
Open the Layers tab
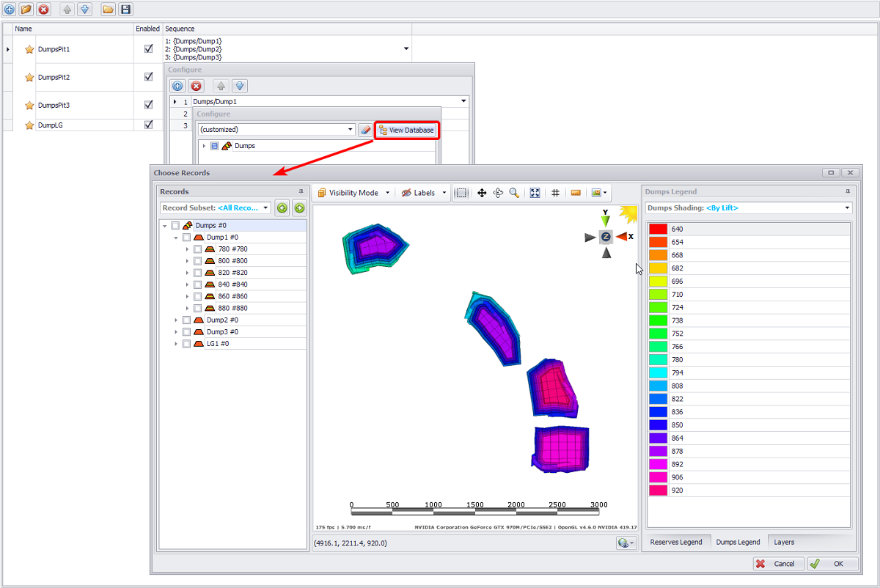(x=784, y=542)
